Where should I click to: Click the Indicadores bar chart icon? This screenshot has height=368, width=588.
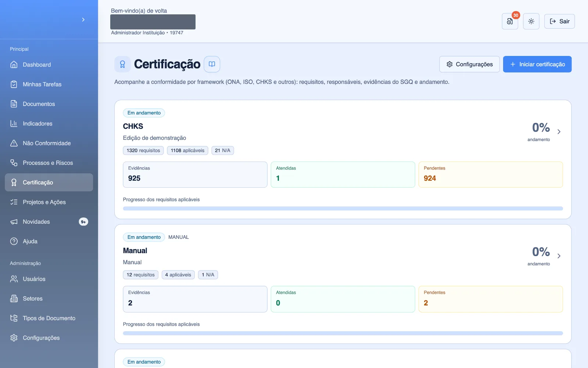point(14,124)
